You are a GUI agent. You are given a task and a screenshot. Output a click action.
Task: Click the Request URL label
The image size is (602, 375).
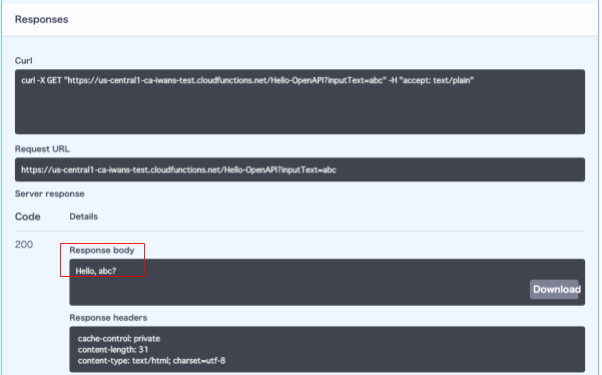tap(42, 149)
